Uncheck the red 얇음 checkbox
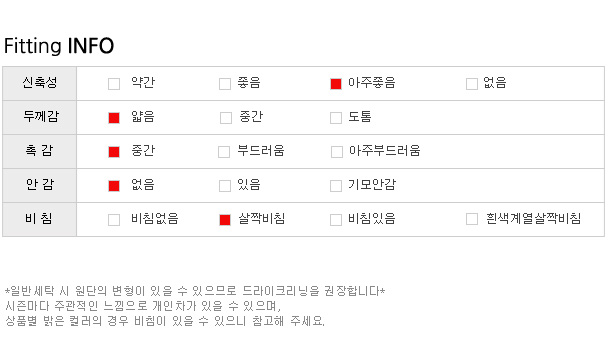 [114, 118]
